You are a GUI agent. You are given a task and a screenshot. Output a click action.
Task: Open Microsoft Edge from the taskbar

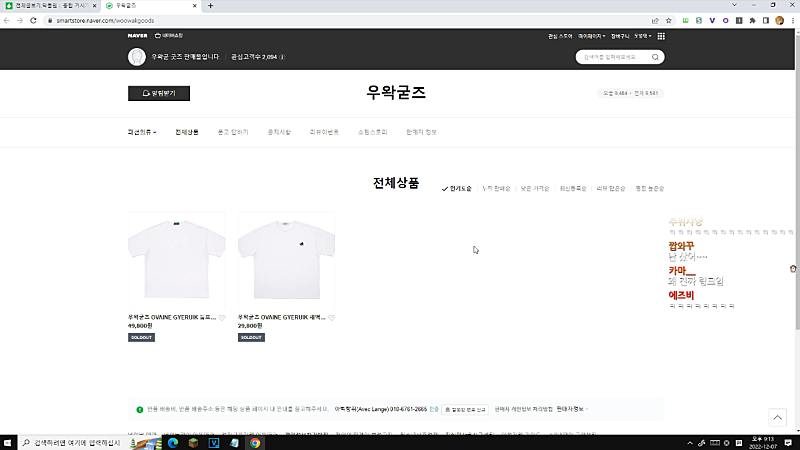173,443
